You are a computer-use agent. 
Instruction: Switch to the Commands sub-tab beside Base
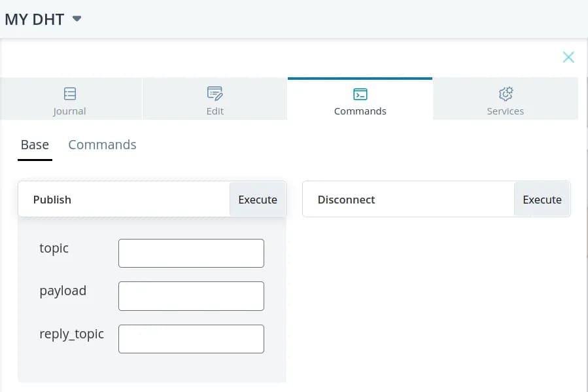[102, 145]
